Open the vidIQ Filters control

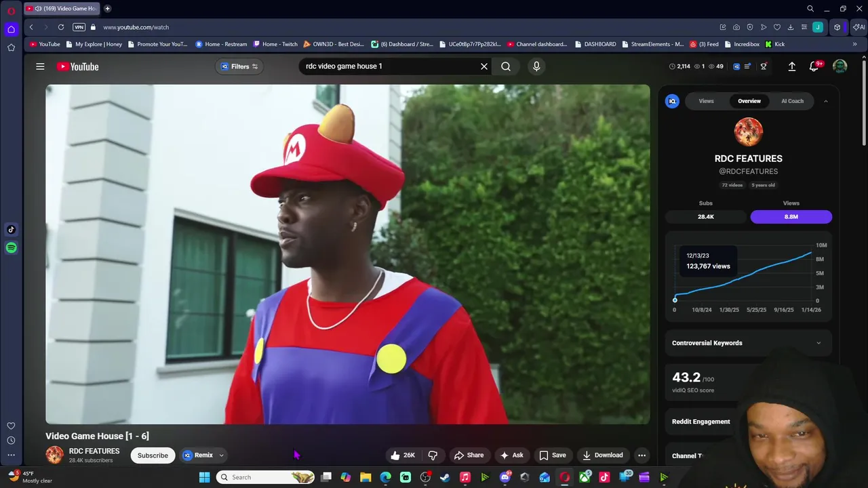pyautogui.click(x=239, y=66)
